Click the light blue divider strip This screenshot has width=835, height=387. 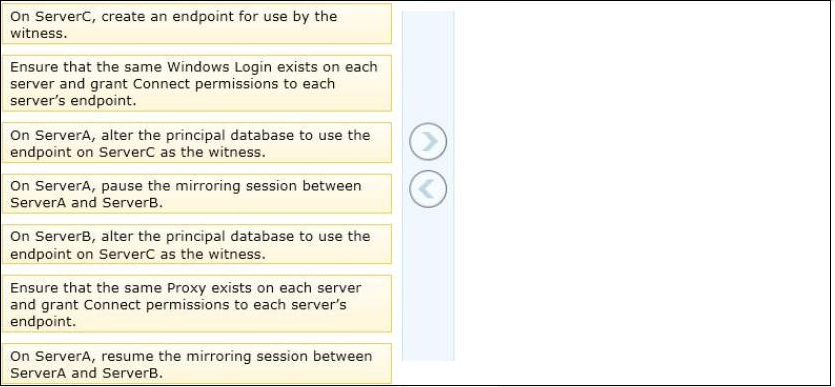click(428, 186)
